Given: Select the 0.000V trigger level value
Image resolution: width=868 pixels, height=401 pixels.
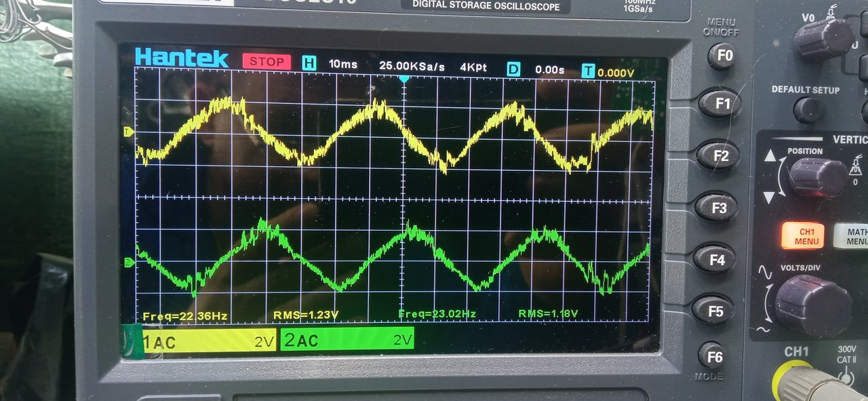Looking at the screenshot, I should [616, 72].
